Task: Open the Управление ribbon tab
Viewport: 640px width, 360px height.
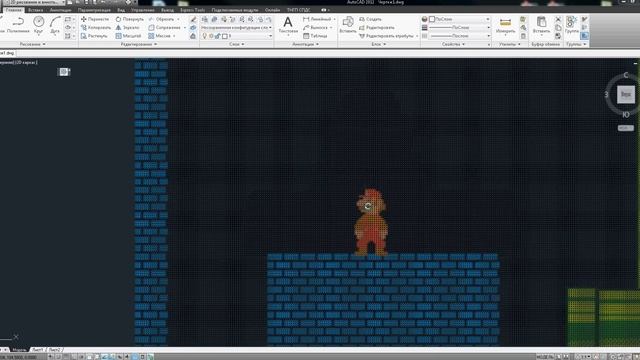Action: tap(143, 10)
